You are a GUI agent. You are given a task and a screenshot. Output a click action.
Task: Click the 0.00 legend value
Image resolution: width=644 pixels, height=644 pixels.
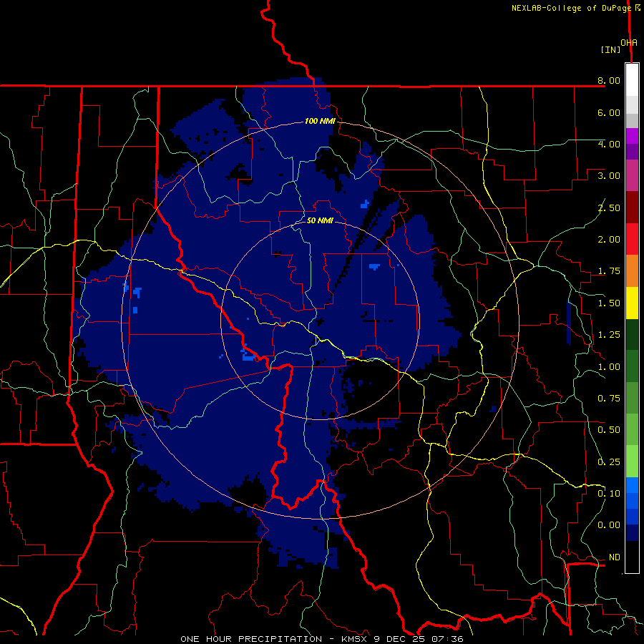tap(609, 525)
